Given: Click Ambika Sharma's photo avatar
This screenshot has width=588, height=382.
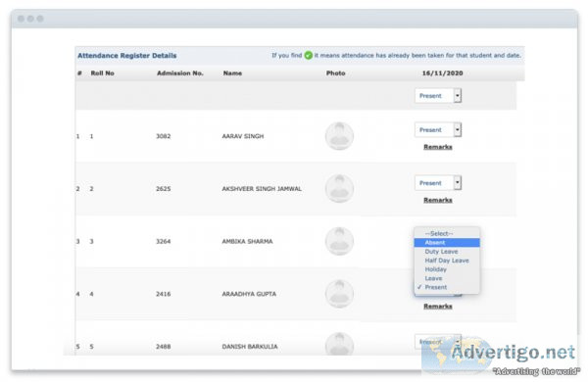Looking at the screenshot, I should point(339,241).
